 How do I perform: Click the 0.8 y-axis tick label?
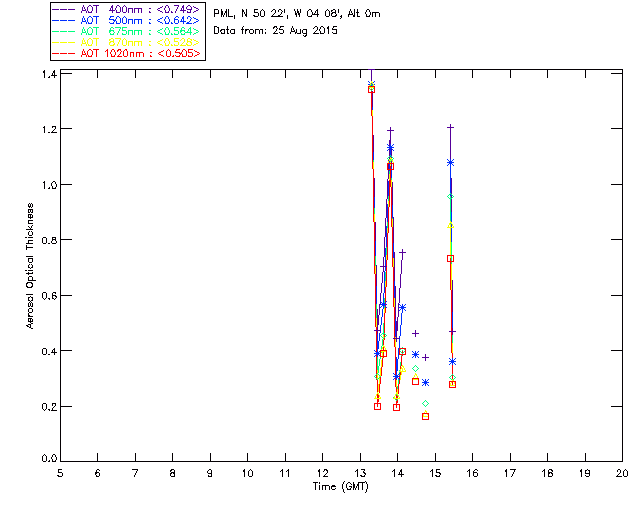pos(49,240)
